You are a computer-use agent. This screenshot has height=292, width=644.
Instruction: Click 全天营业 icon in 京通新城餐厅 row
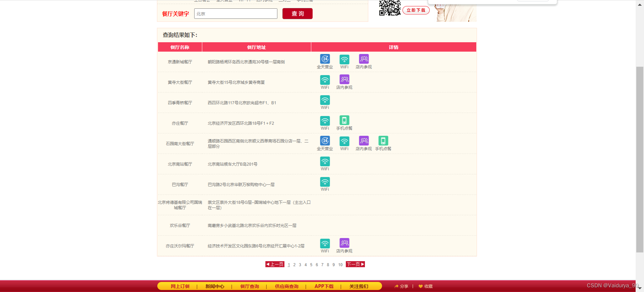click(x=325, y=59)
